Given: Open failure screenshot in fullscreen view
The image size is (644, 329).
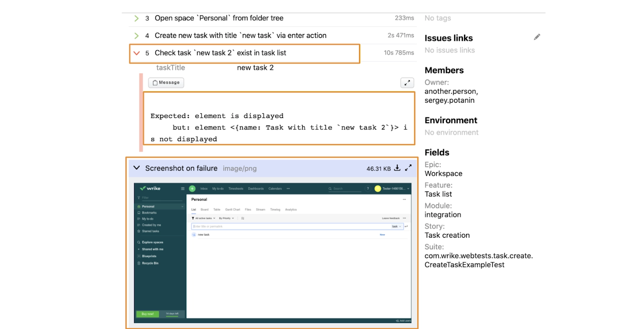Looking at the screenshot, I should (408, 168).
